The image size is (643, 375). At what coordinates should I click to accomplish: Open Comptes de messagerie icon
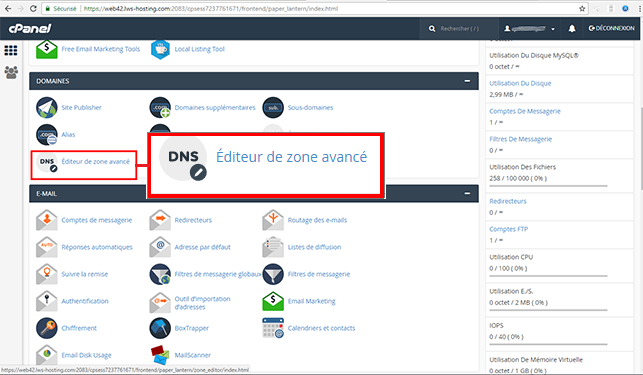[x=46, y=220]
